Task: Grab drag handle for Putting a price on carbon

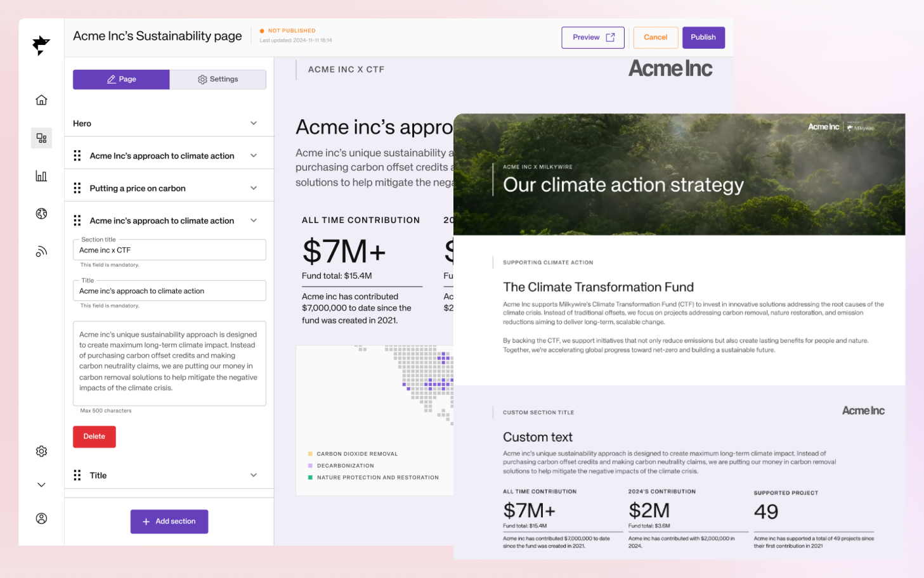Action: (x=77, y=188)
